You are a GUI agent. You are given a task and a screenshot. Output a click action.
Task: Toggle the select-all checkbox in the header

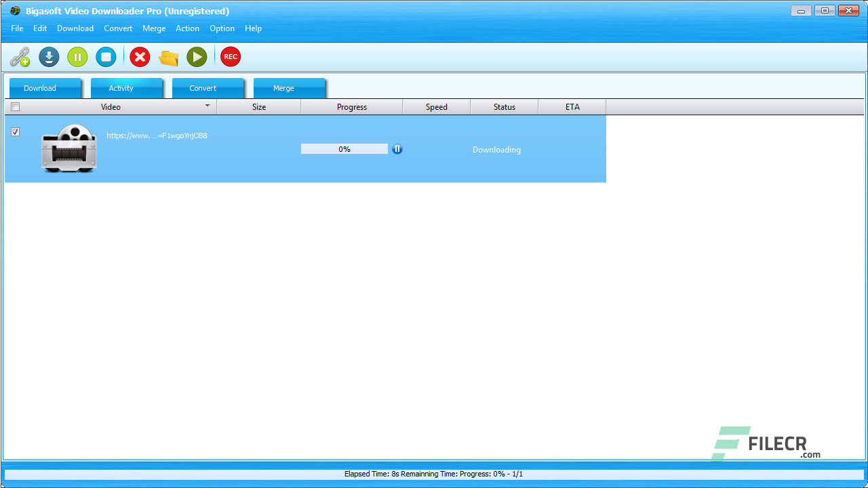[x=16, y=107]
